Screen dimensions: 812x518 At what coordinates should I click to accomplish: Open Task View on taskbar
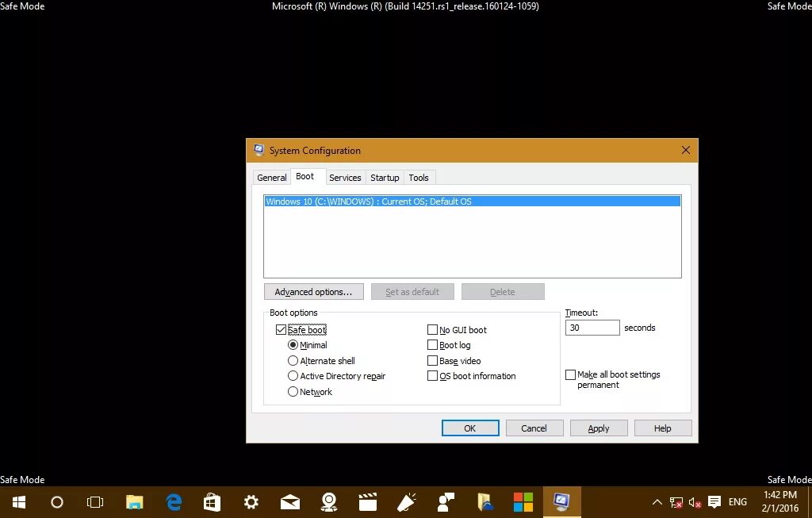[x=95, y=502]
